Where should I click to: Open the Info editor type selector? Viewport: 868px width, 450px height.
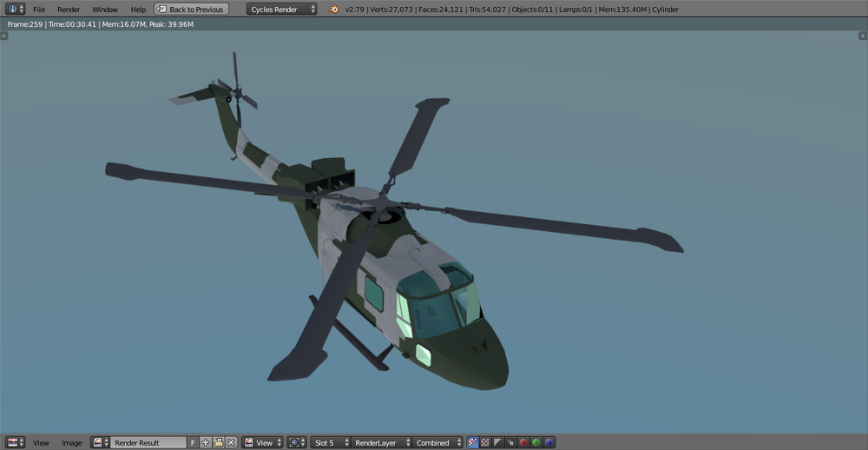tap(15, 10)
